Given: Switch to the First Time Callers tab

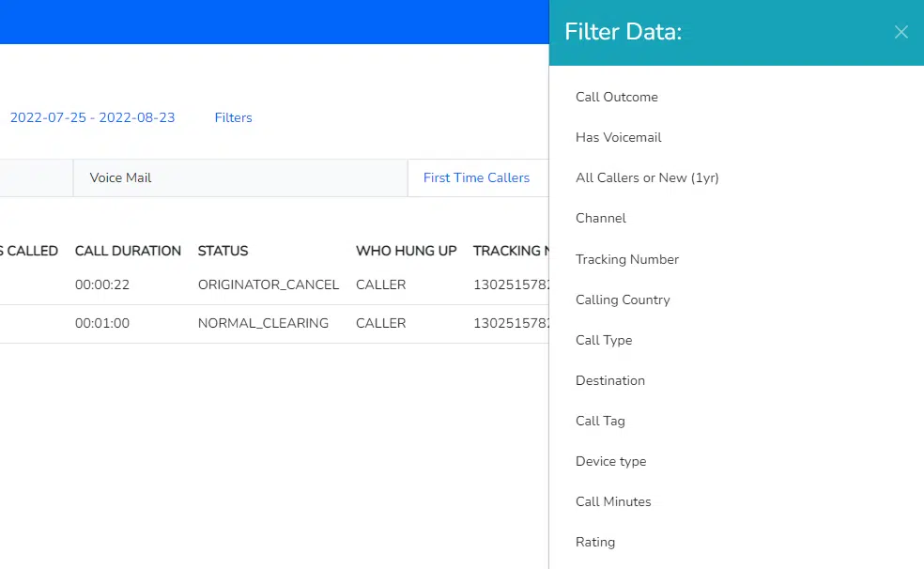Looking at the screenshot, I should [476, 177].
